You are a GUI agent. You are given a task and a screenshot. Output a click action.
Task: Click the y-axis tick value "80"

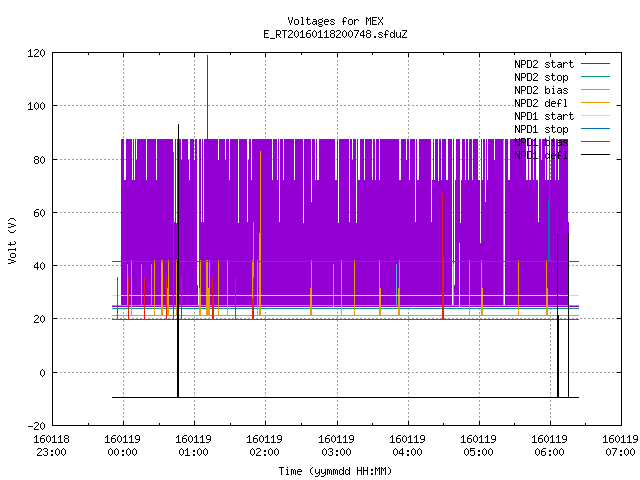pos(39,160)
